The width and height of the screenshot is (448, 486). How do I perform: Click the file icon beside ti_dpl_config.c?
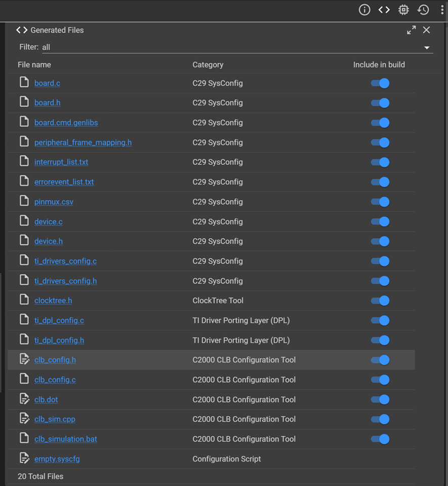[x=24, y=320]
